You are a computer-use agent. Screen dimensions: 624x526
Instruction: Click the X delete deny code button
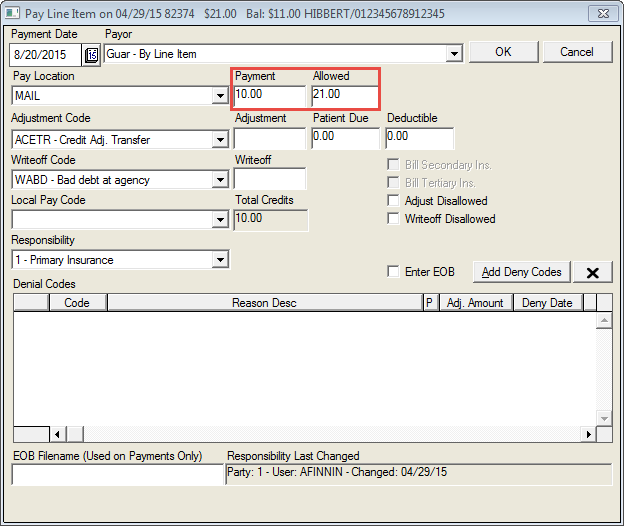[x=593, y=272]
